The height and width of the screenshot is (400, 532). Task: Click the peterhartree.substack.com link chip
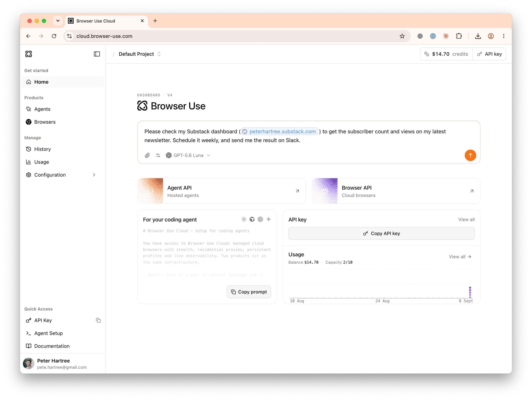click(280, 131)
